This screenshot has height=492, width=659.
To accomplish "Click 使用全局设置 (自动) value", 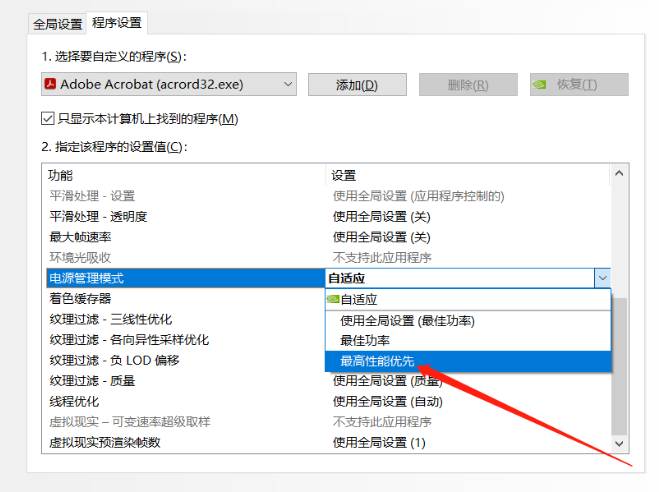I will (x=387, y=402).
